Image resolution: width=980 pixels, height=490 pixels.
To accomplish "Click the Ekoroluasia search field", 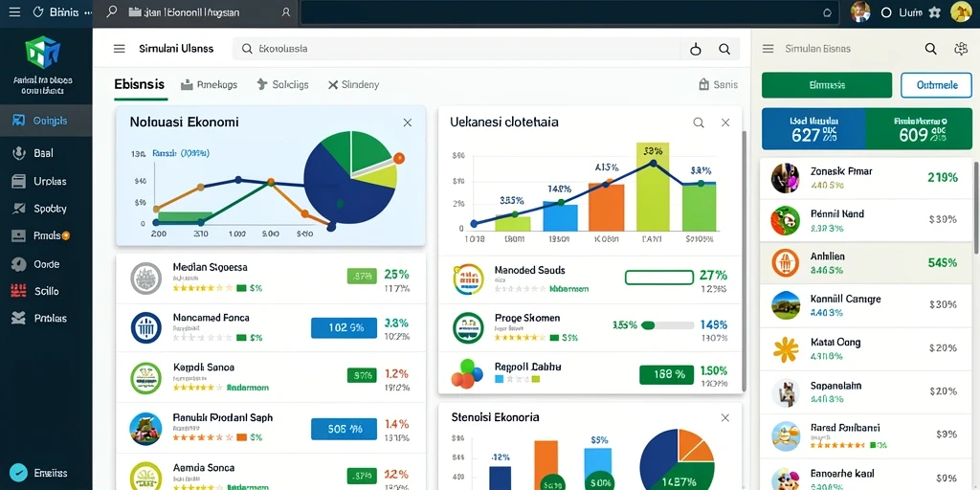I will pyautogui.click(x=457, y=49).
